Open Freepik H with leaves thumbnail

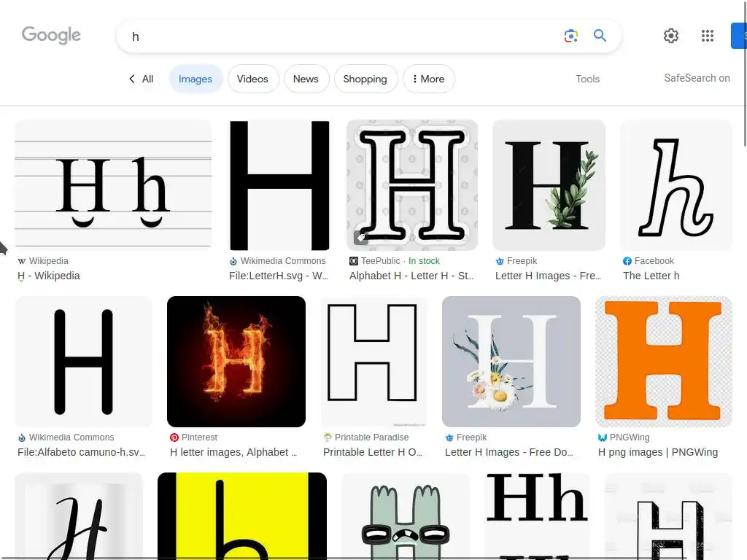549,184
